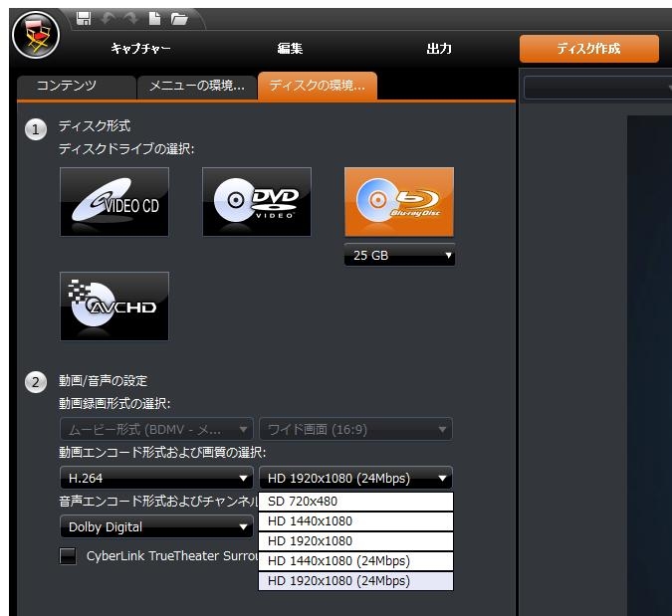Choose highlighted HD 1920x1080 (24Mbps) list option
The height and width of the screenshot is (616, 672).
click(355, 581)
